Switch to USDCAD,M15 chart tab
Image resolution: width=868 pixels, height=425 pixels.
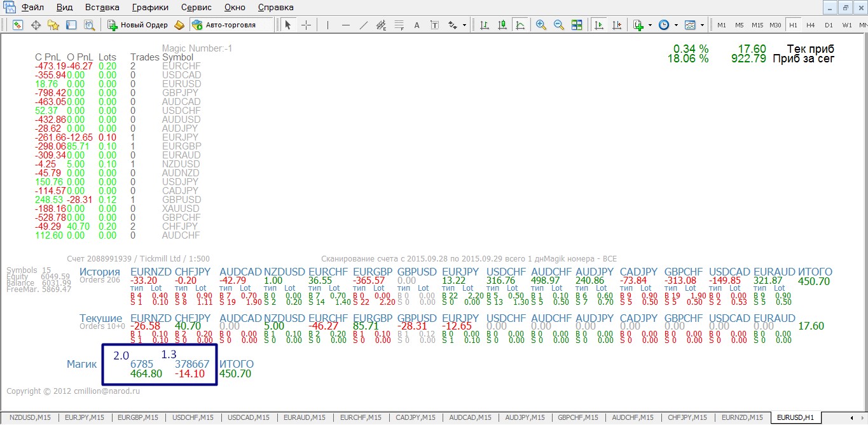pyautogui.click(x=248, y=417)
